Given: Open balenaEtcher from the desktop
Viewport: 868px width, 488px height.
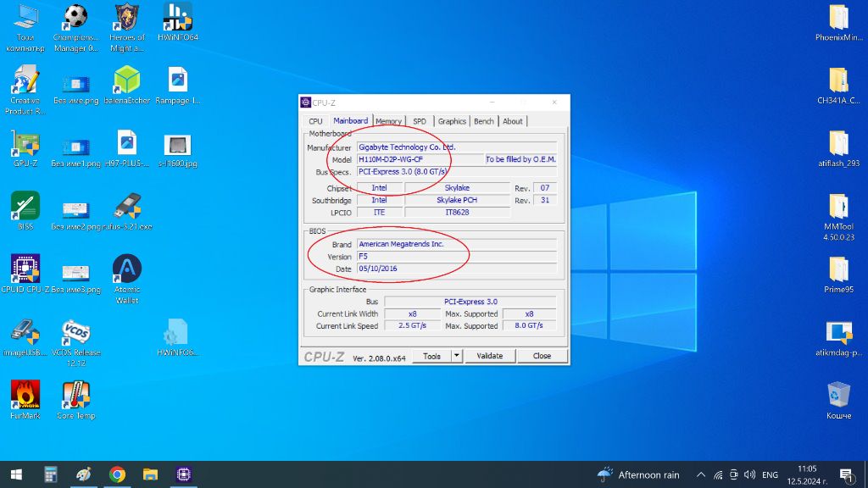Looking at the screenshot, I should click(127, 80).
